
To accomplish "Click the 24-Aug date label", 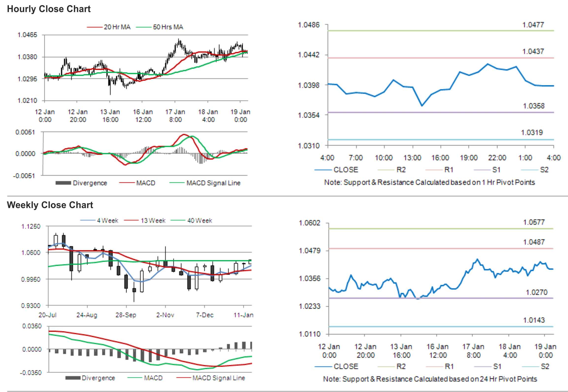I will pos(87,315).
